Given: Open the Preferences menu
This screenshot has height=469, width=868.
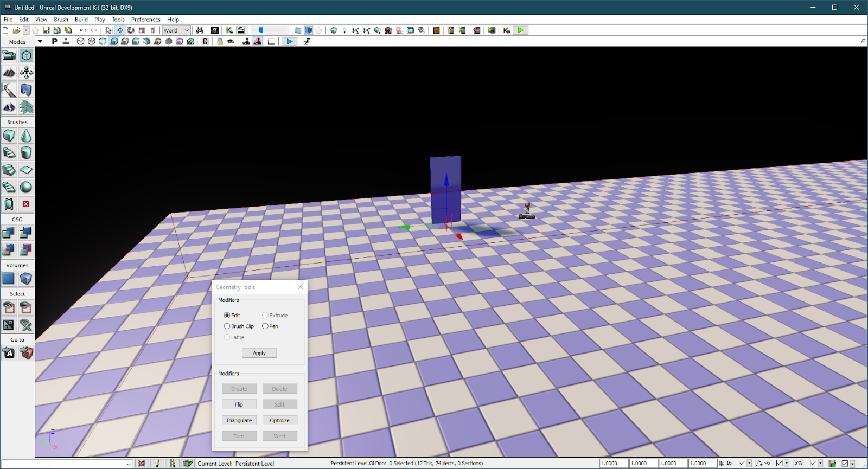Looking at the screenshot, I should [x=146, y=19].
